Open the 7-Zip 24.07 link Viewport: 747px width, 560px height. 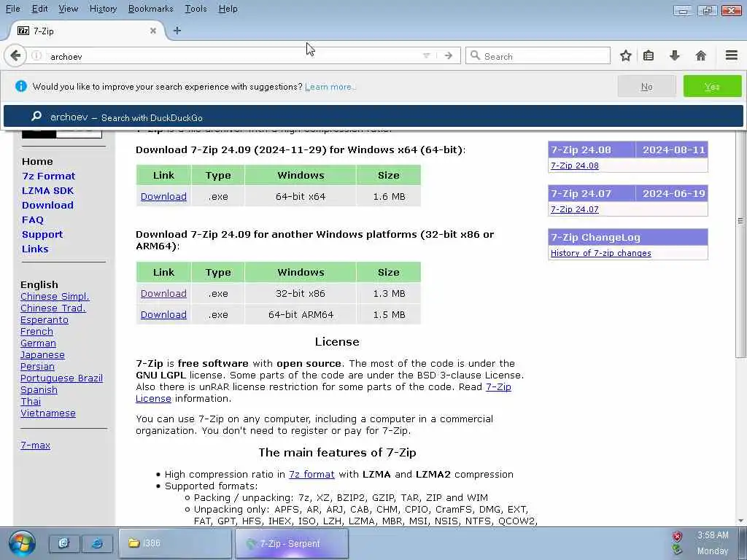click(x=575, y=209)
